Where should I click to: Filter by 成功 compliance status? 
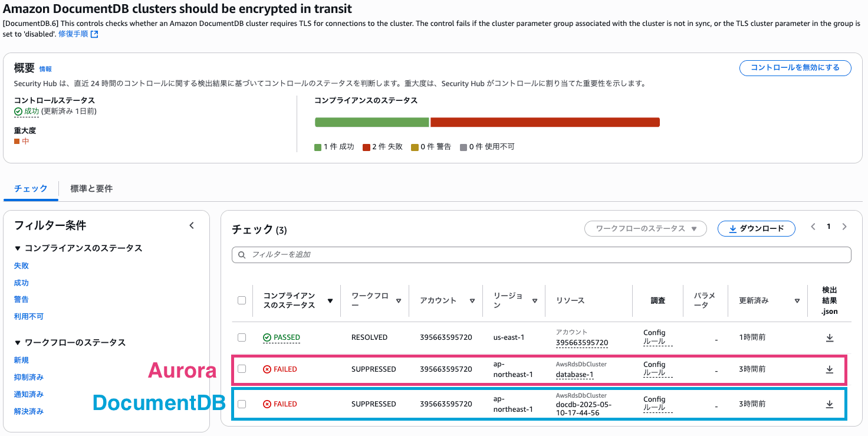tap(21, 283)
